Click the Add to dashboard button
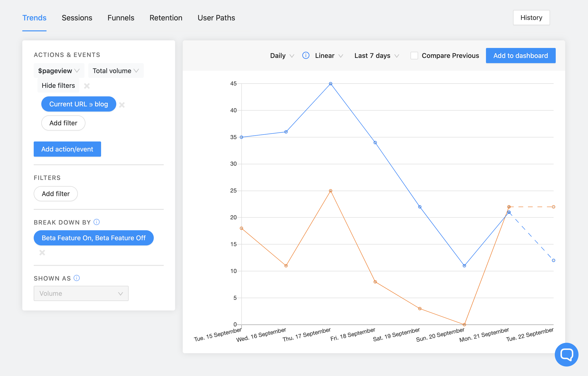 pyautogui.click(x=521, y=55)
